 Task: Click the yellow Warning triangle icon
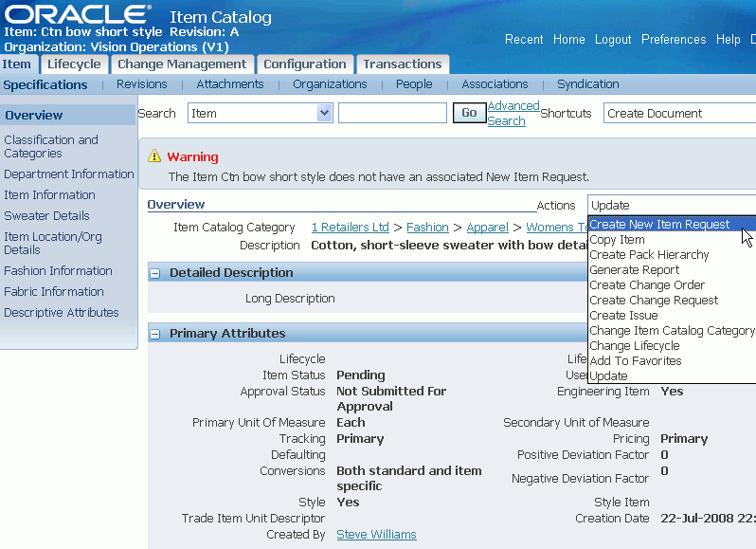[154, 156]
